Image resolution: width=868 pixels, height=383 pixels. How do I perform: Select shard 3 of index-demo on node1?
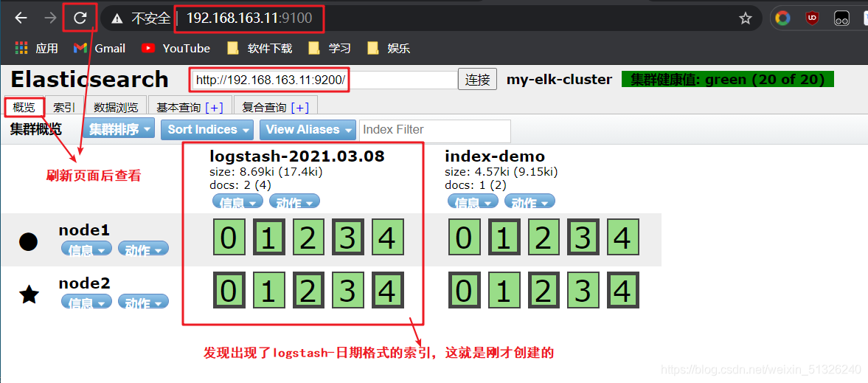tap(583, 237)
